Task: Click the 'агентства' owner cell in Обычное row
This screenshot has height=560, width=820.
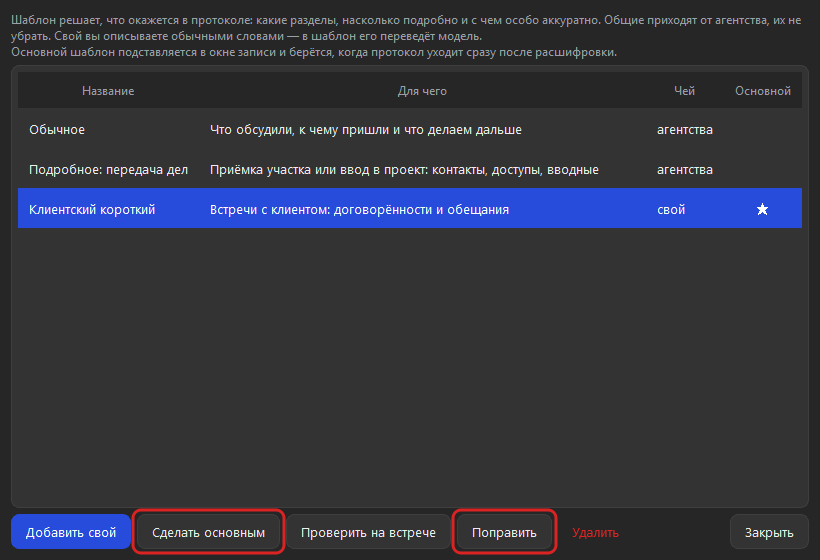Action: click(x=685, y=129)
